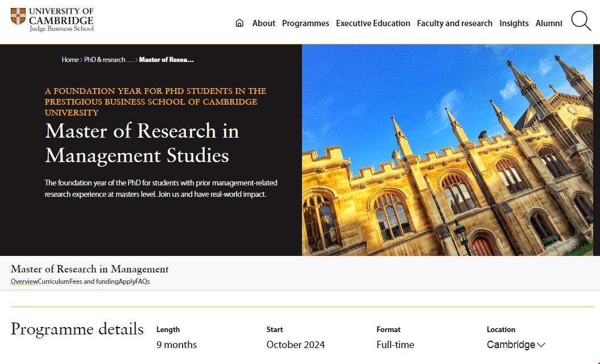Open the Faculty and research menu

click(454, 23)
